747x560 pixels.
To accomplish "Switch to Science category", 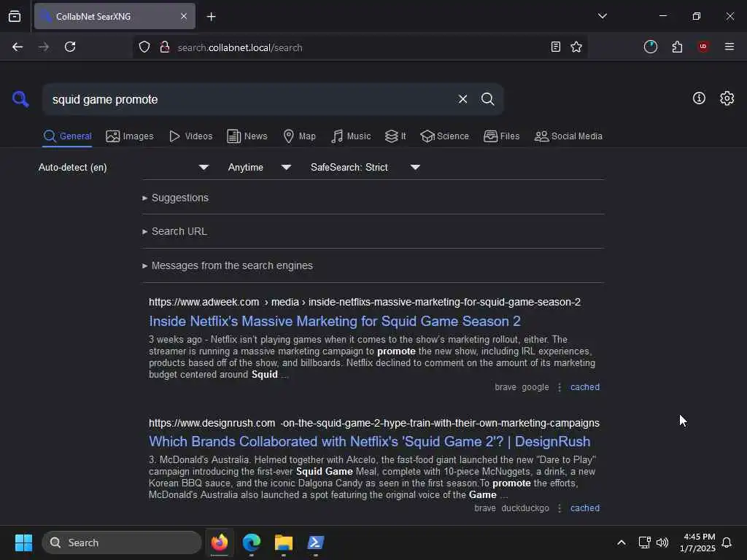I will [444, 136].
